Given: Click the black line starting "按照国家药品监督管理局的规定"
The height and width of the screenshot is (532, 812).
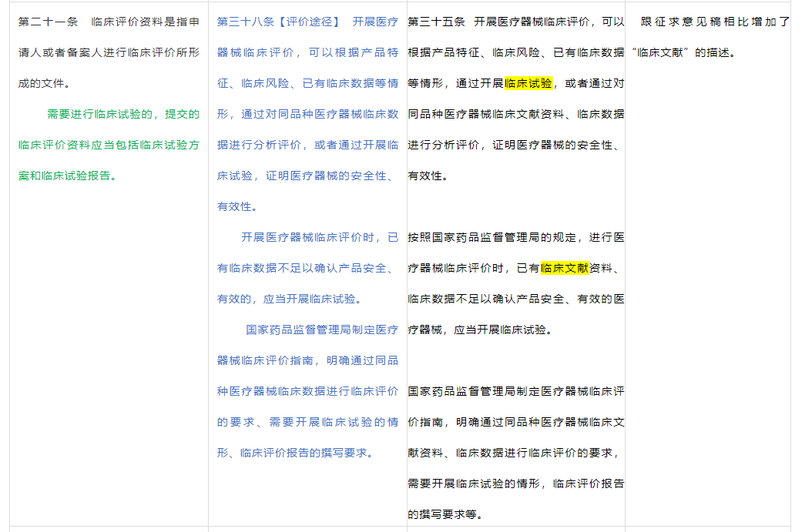Looking at the screenshot, I should coord(515,237).
